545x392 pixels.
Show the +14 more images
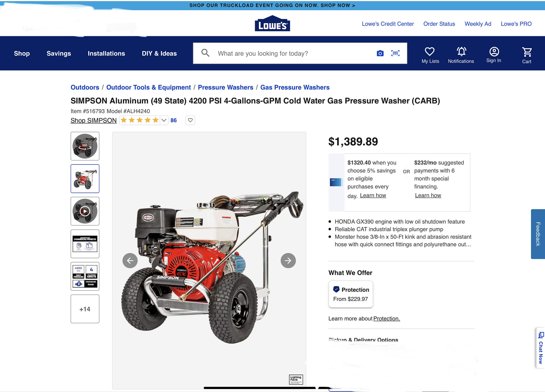click(x=85, y=309)
